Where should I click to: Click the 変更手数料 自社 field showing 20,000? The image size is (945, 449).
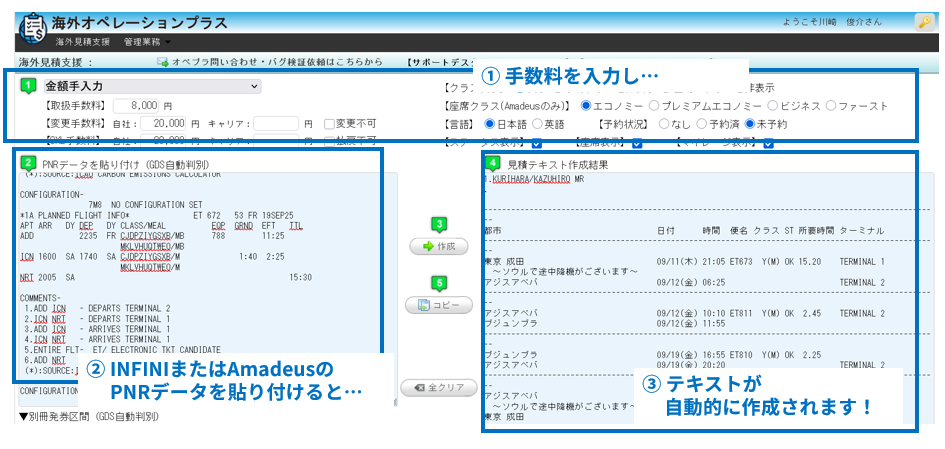point(163,124)
